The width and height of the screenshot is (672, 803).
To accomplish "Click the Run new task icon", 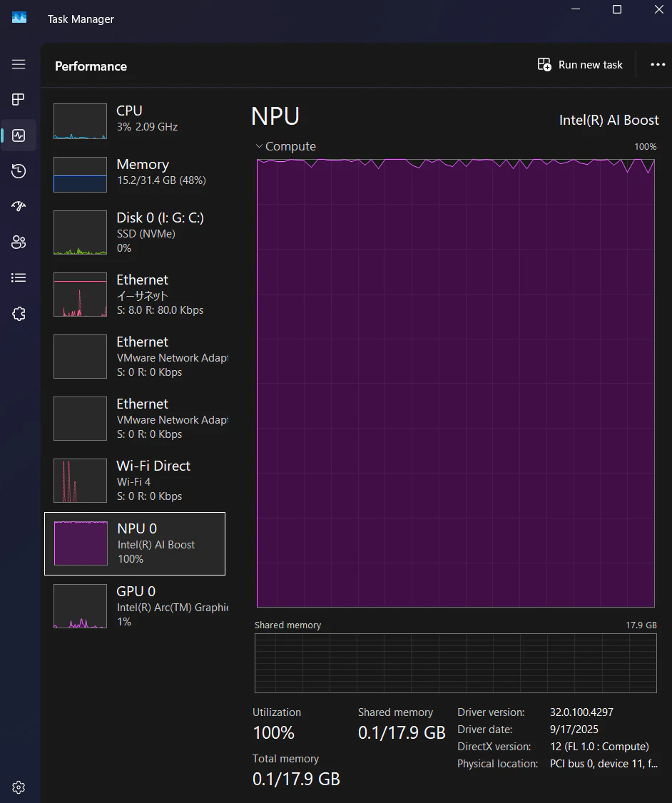I will click(544, 64).
